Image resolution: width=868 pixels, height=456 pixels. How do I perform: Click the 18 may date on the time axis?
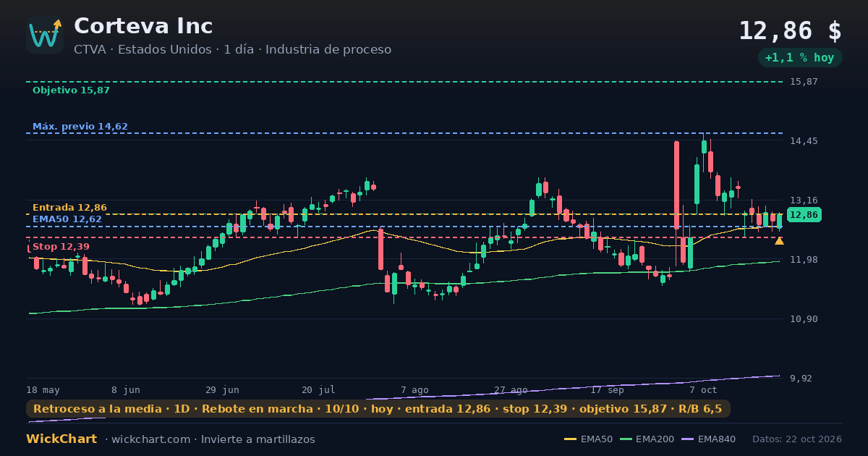[43, 389]
